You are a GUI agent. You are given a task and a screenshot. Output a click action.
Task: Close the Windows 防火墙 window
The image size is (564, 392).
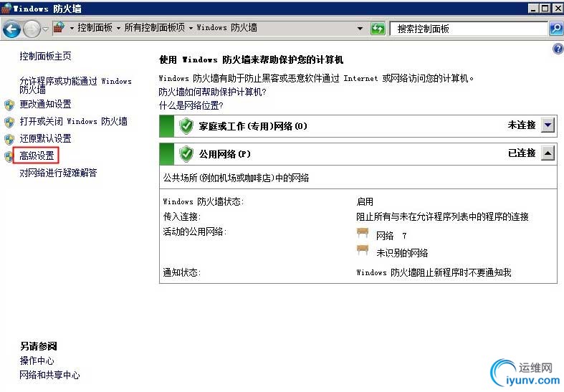558,9
